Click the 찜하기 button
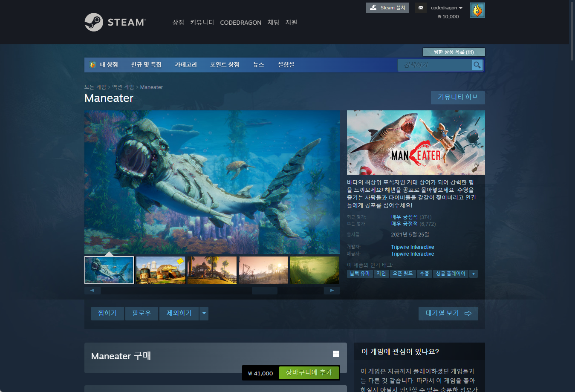 click(107, 313)
